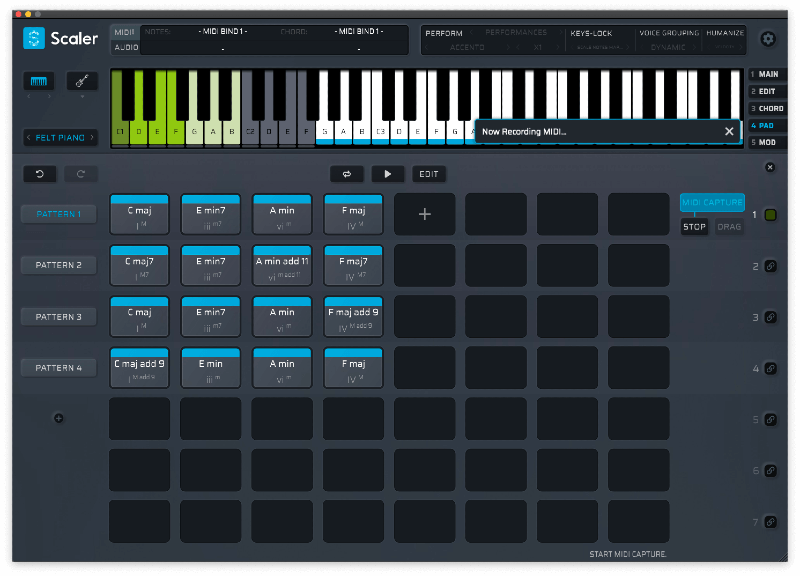Switch to the CHORD tab
The image size is (800, 576).
point(766,108)
